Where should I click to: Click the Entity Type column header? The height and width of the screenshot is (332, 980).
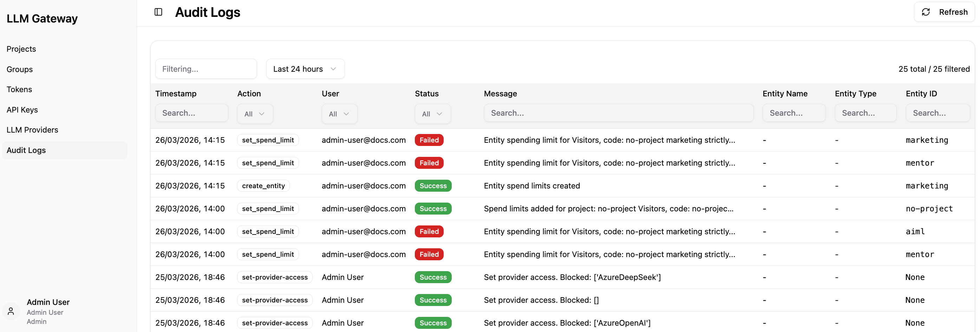click(856, 94)
